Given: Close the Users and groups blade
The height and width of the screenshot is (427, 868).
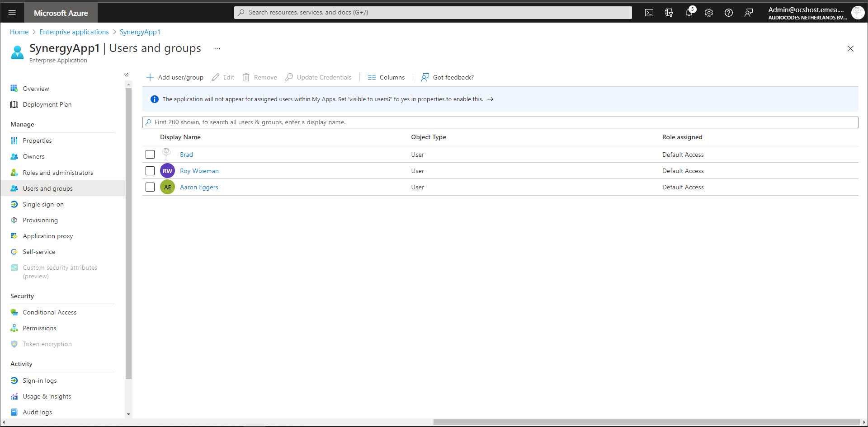Looking at the screenshot, I should click(x=850, y=48).
